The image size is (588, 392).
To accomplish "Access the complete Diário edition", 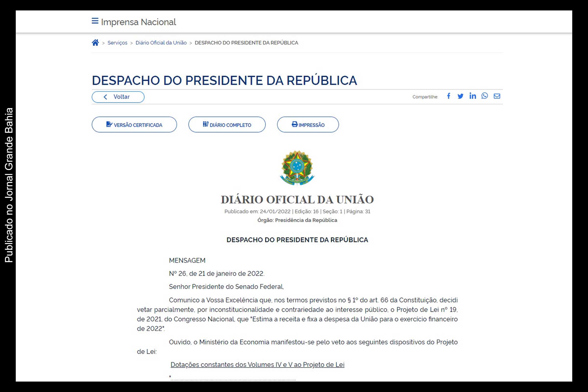I will 227,124.
